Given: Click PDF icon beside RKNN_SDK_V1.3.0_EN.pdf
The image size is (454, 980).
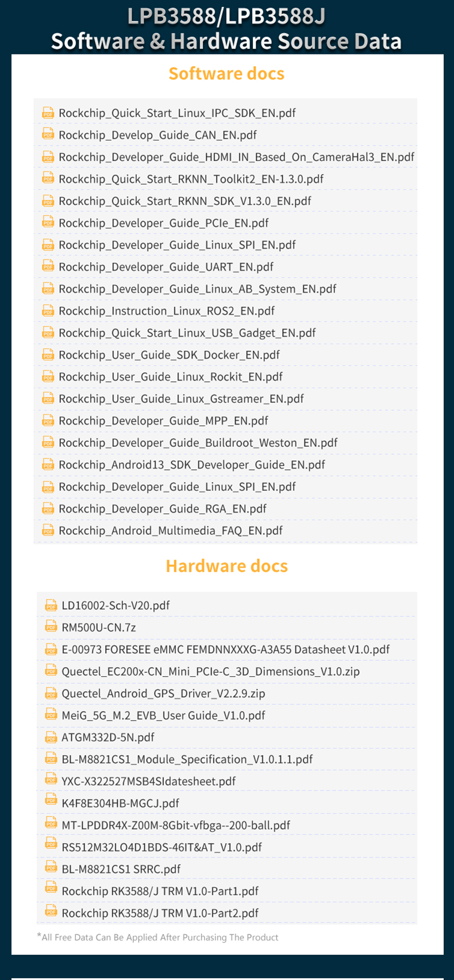Looking at the screenshot, I should coord(48,201).
